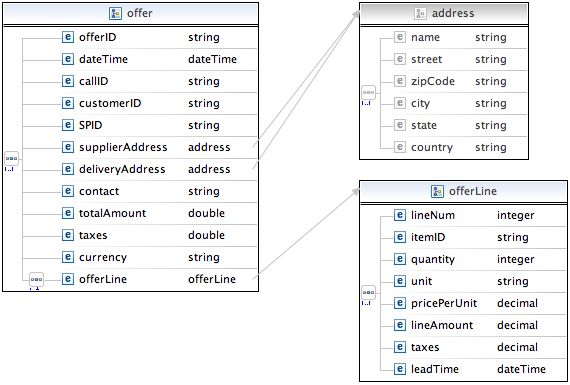
Task: Select the callID element icon
Action: 68,81
